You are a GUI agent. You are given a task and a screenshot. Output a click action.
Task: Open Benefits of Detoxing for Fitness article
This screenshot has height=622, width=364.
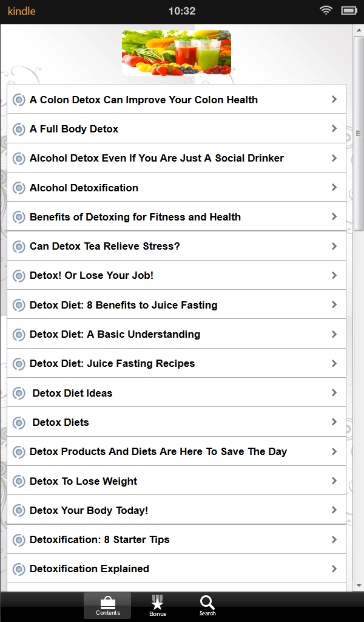[135, 217]
